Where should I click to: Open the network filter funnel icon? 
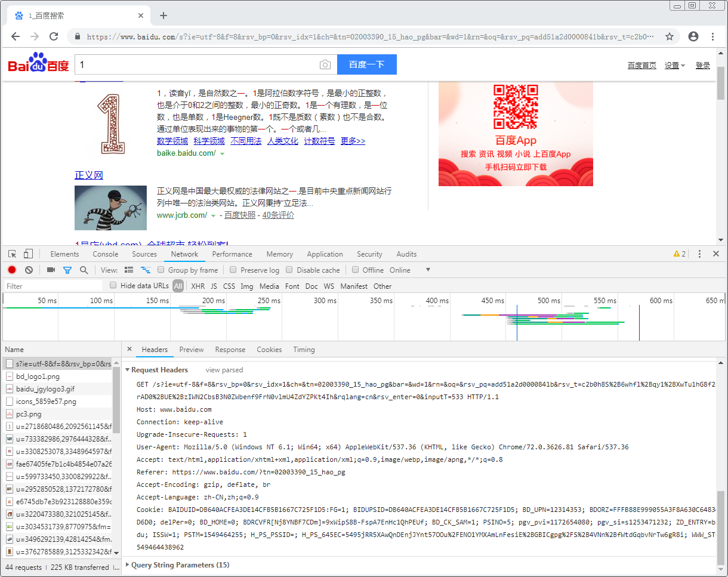pos(67,270)
